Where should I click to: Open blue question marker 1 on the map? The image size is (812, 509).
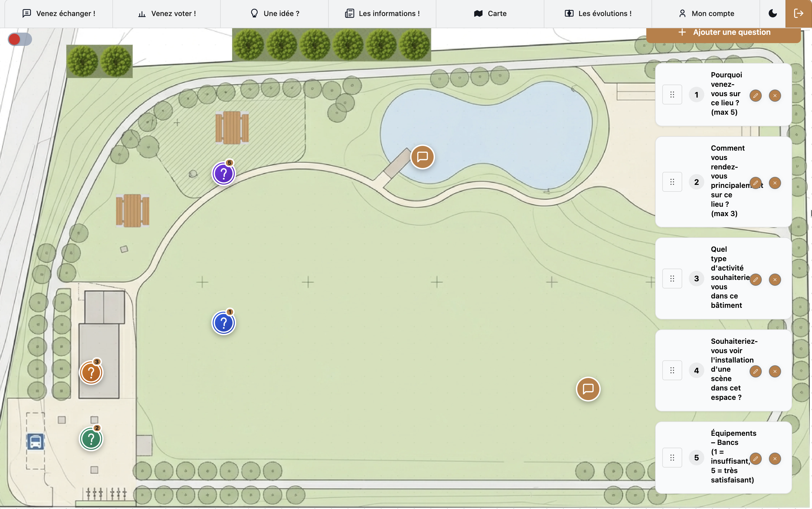[x=224, y=323]
